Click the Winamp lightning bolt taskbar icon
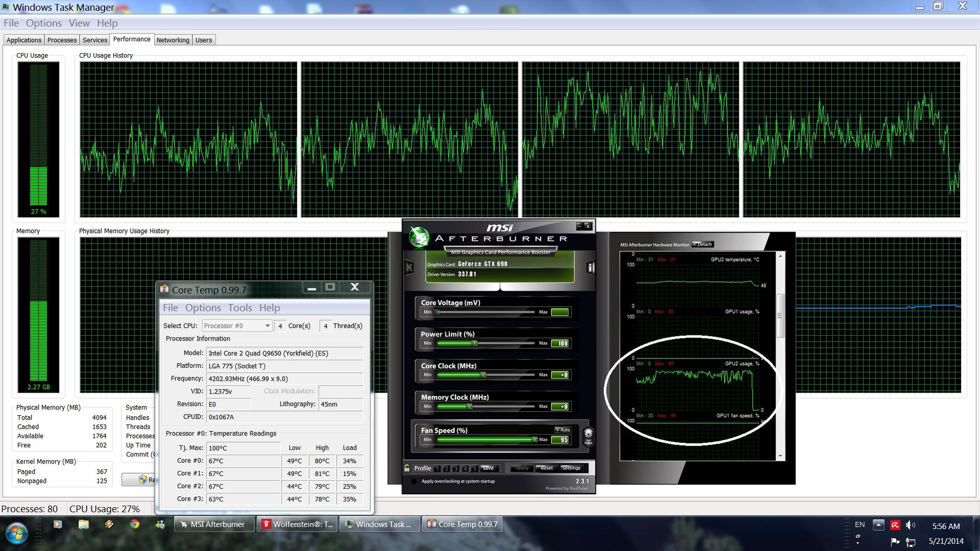This screenshot has height=551, width=980. click(x=109, y=524)
